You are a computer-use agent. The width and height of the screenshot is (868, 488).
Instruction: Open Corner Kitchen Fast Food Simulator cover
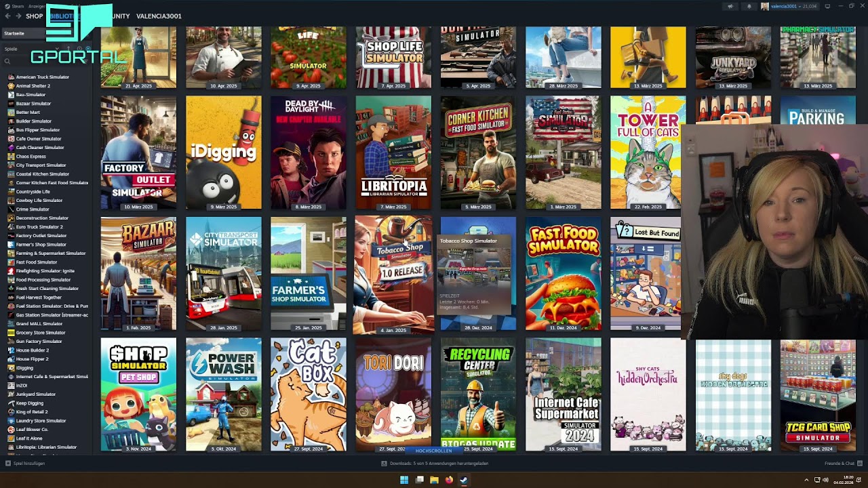click(x=478, y=152)
